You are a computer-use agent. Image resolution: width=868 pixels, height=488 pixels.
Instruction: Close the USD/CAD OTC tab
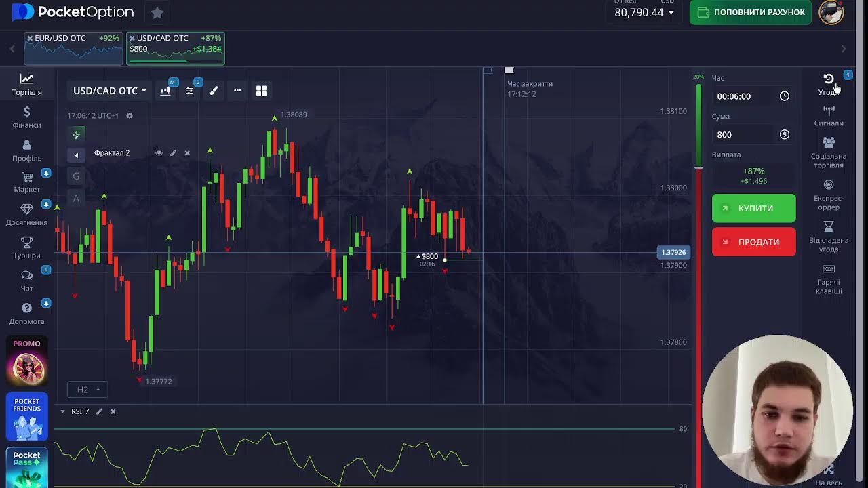point(132,38)
